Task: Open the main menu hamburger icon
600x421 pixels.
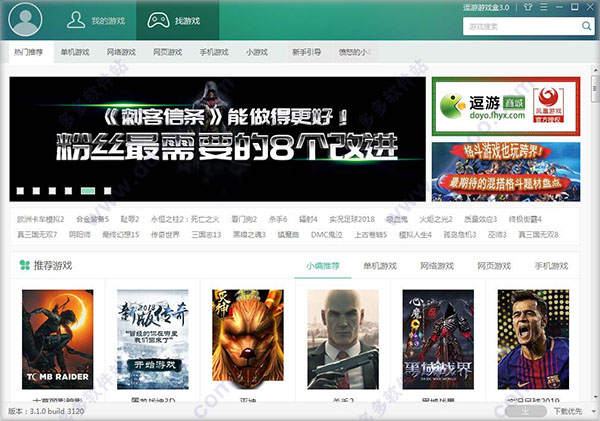Action: tap(543, 7)
